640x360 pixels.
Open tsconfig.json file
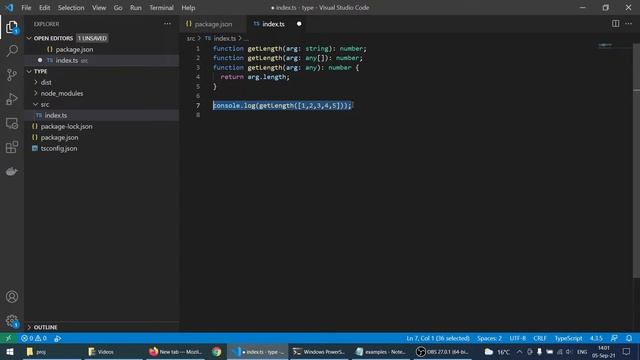tap(102, 149)
